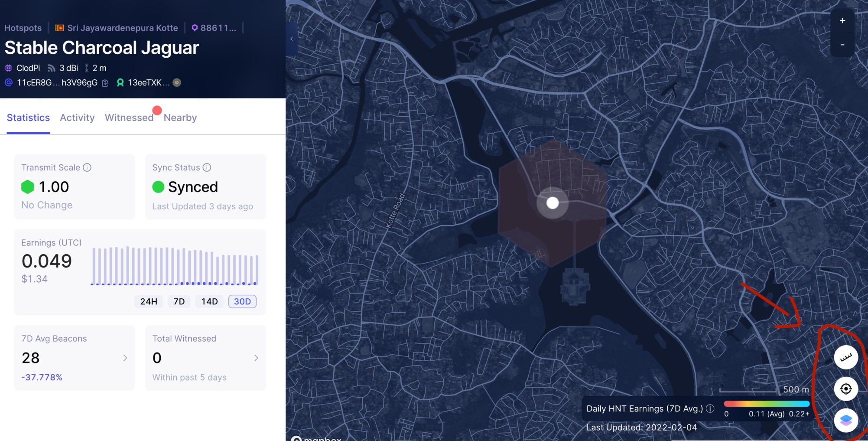Click the Mapbox logo link
Image resolution: width=868 pixels, height=441 pixels.
(316, 438)
